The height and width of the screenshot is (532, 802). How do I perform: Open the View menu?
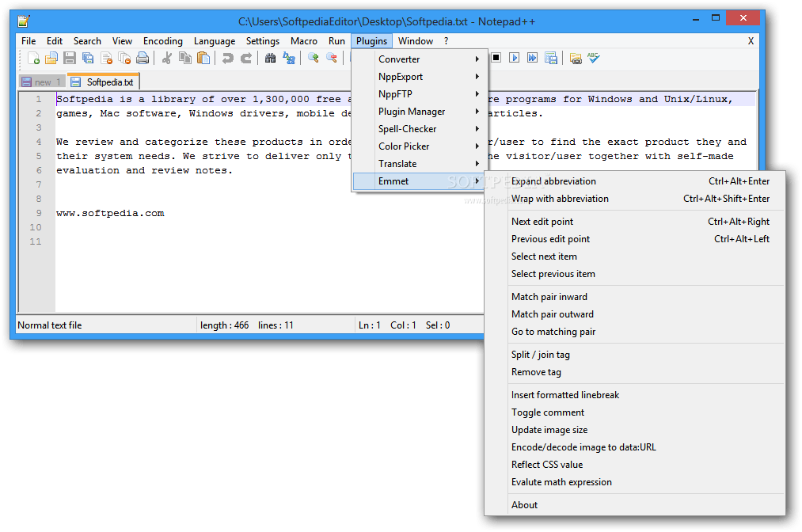(122, 41)
